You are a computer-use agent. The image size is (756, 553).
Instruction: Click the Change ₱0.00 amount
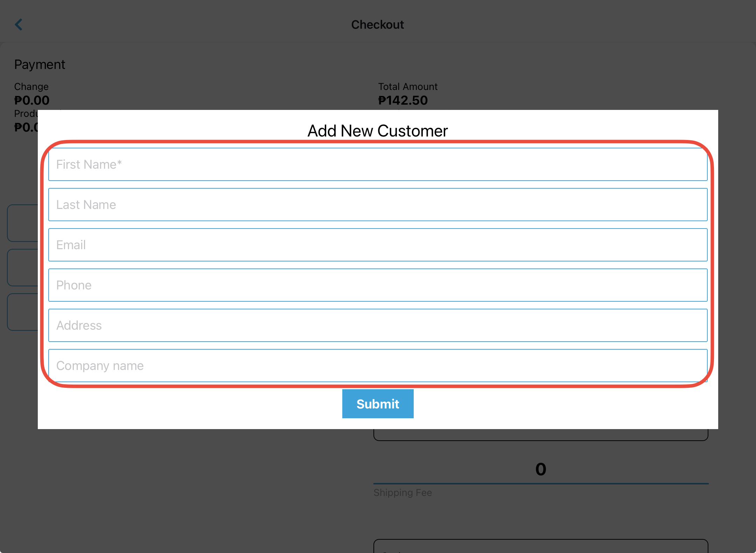[x=32, y=101]
